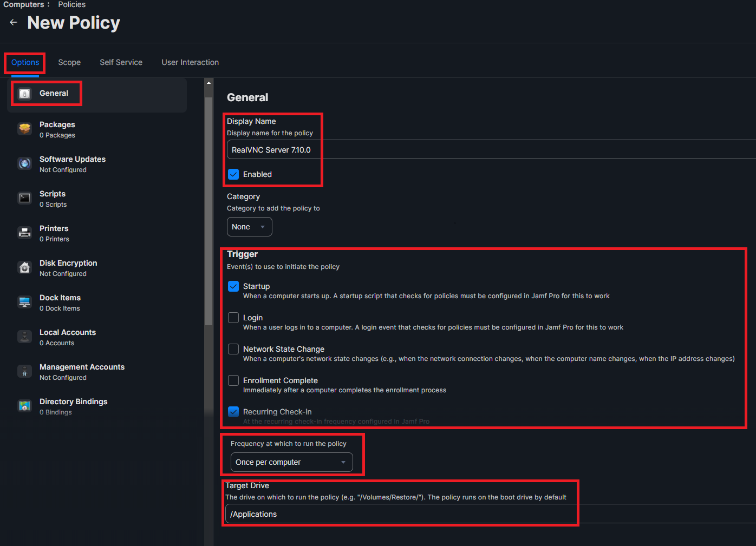Open the Packages payload icon
The height and width of the screenshot is (546, 756).
[25, 129]
